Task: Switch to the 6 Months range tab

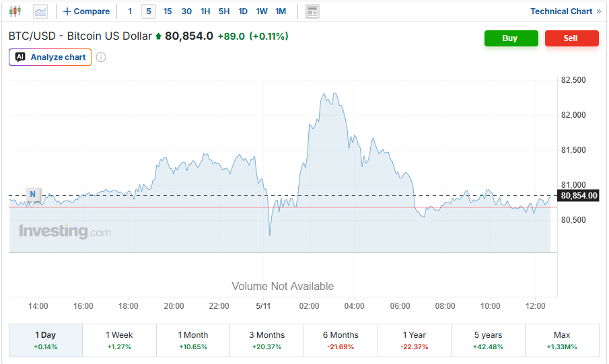Action: [341, 340]
